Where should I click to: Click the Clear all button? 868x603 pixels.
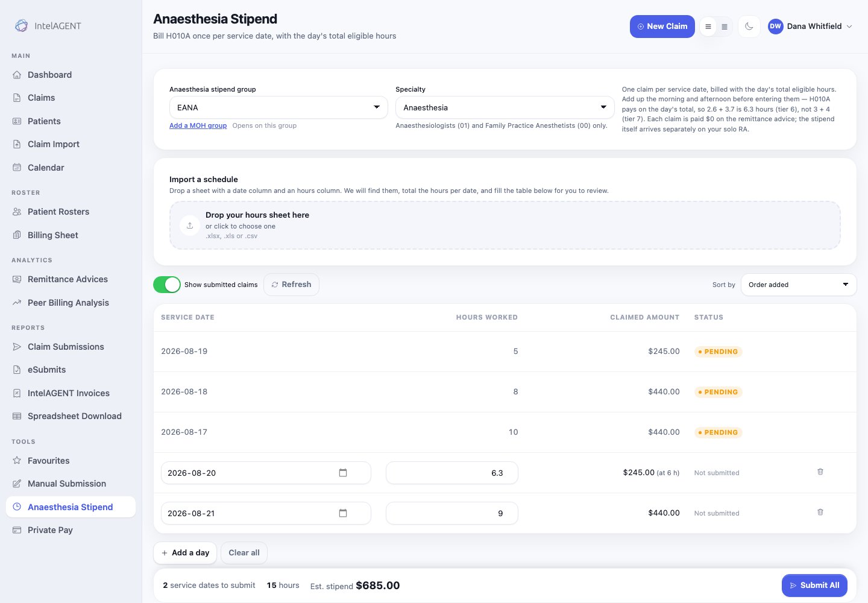(244, 552)
